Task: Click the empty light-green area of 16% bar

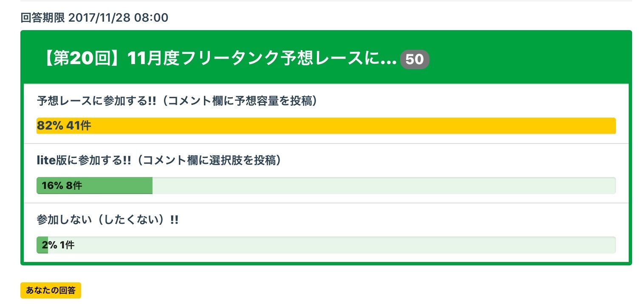Action: click(x=382, y=186)
